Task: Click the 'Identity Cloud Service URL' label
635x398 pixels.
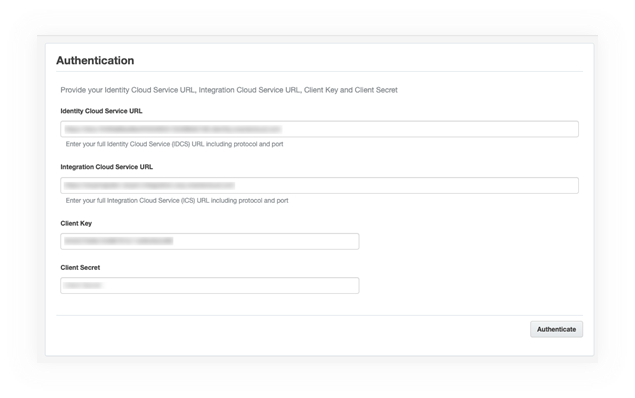Action: [101, 111]
